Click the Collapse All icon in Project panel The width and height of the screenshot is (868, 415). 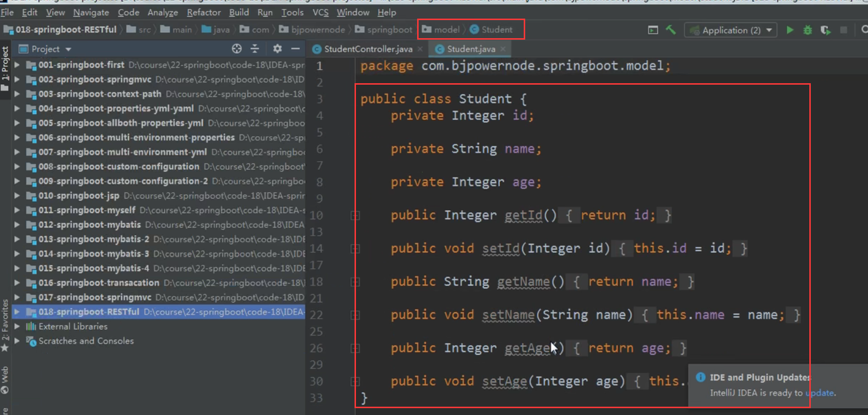tap(255, 48)
